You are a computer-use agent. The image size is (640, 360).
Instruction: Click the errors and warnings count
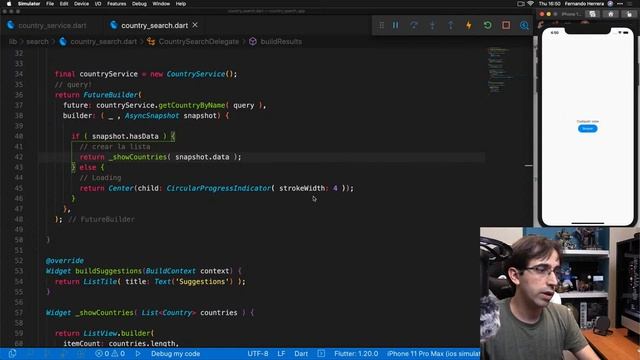click(110, 354)
